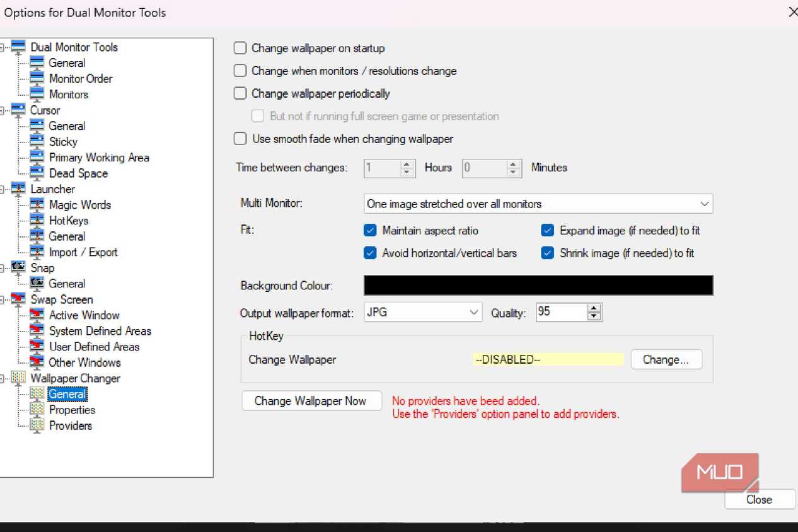This screenshot has width=798, height=532.
Task: Click the Dead Space icon
Action: click(37, 173)
